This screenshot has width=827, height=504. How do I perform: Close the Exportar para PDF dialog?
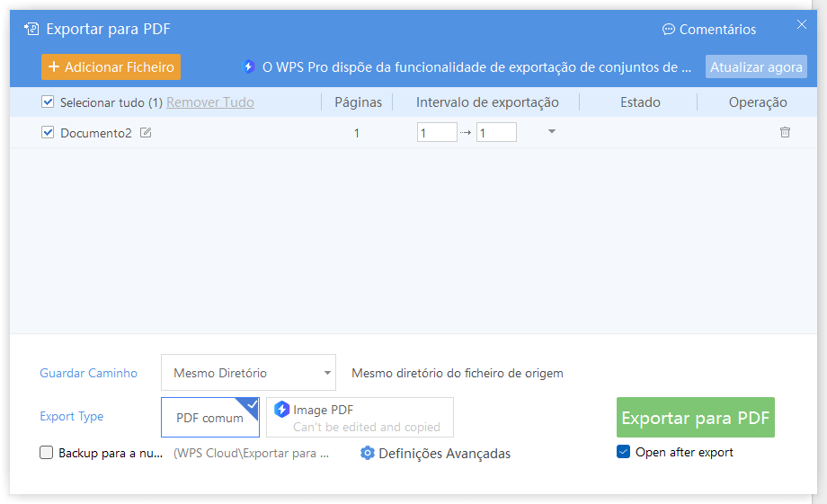click(802, 24)
